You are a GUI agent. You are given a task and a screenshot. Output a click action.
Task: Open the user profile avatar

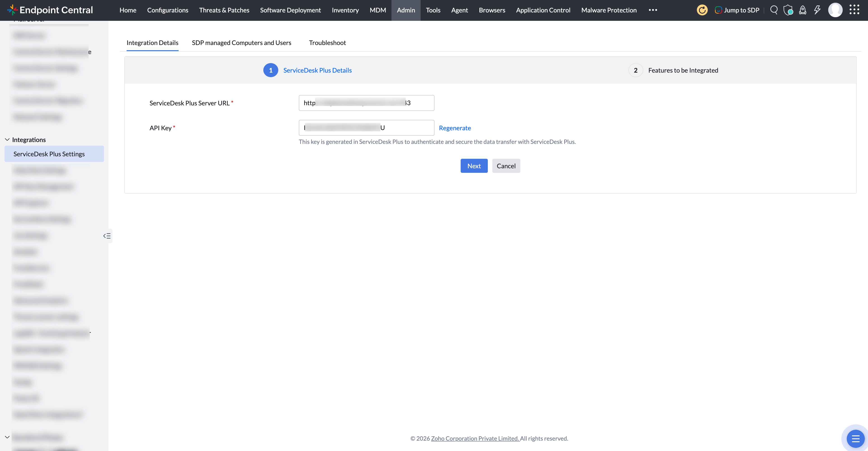click(x=835, y=10)
